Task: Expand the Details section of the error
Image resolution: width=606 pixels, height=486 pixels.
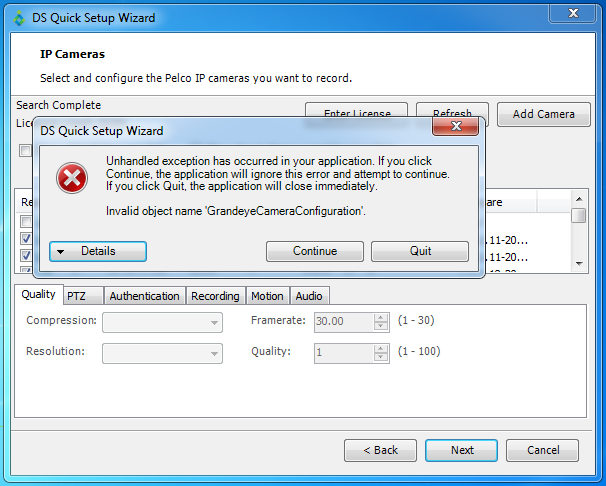Action: coord(98,251)
